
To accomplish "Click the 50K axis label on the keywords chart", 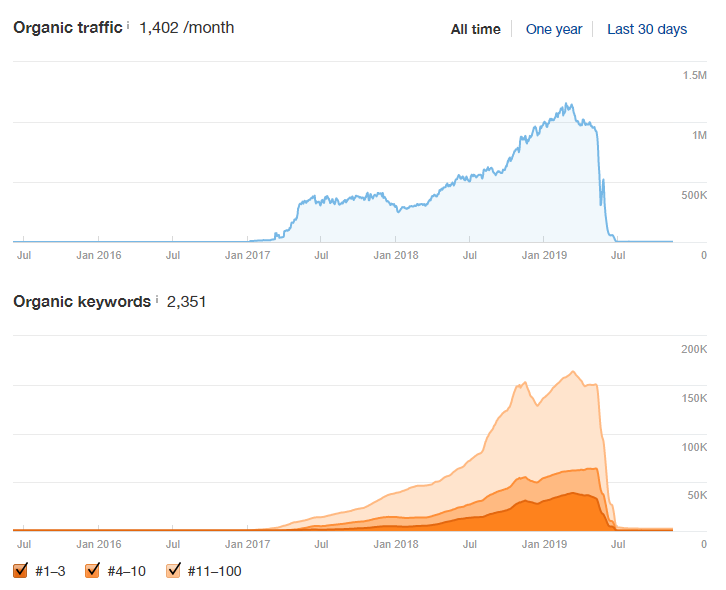I will click(x=697, y=495).
